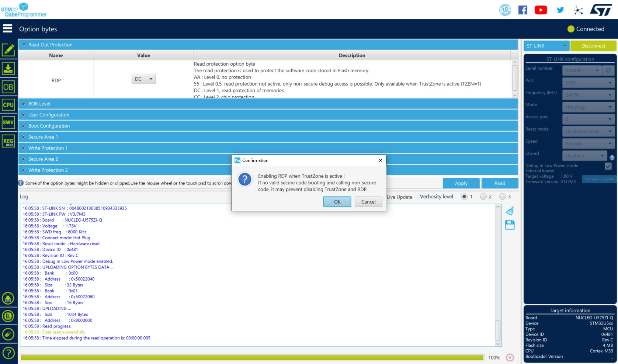Expand the Write Protection 1 section
The height and width of the screenshot is (364, 618).
coord(268,148)
